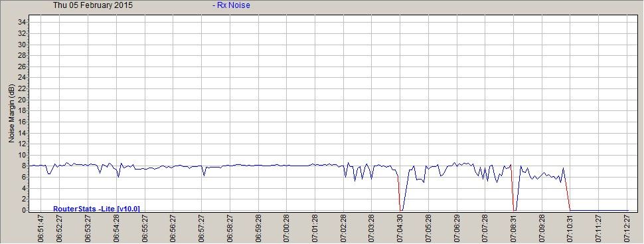Click the date Thu 05 February 2015
The width and height of the screenshot is (644, 244).
(x=93, y=5)
